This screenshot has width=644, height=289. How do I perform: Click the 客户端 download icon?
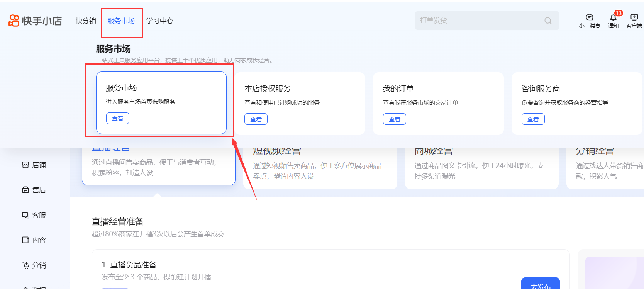click(634, 17)
